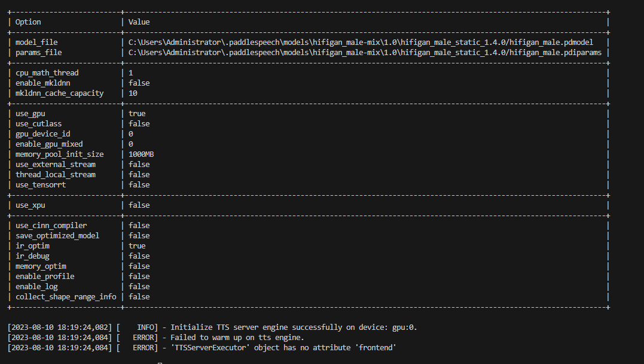The height and width of the screenshot is (364, 644).
Task: Select the use_tensorrt option row
Action: [41, 184]
